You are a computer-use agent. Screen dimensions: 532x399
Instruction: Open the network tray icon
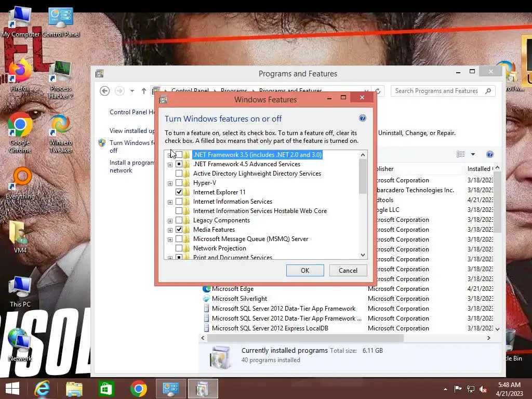pyautogui.click(x=471, y=389)
